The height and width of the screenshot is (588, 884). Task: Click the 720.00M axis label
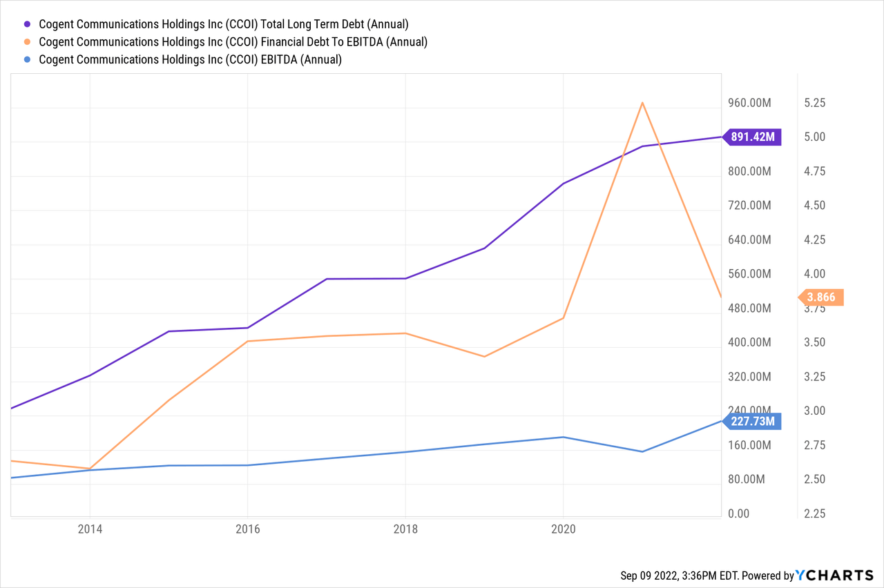coord(750,206)
